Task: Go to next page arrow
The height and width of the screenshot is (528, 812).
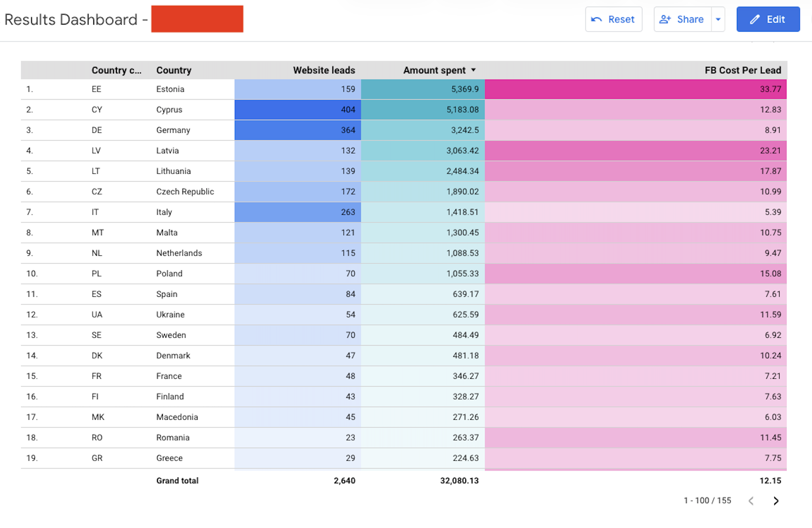Action: pos(776,501)
